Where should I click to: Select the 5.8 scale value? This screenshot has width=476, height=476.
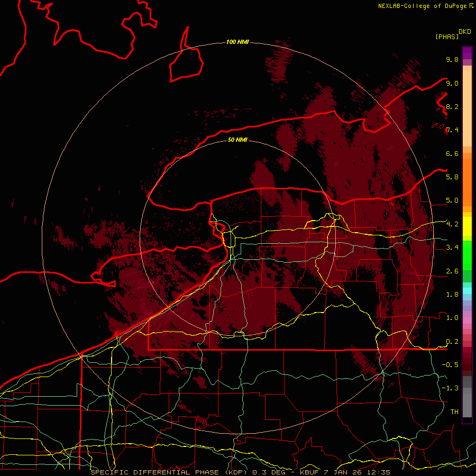point(452,177)
